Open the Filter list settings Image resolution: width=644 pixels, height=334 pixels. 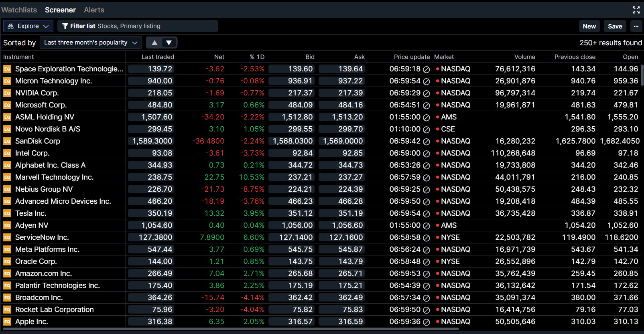[x=138, y=26]
